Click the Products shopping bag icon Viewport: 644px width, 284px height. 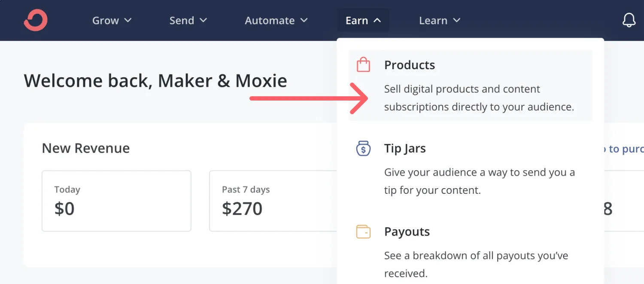[363, 65]
